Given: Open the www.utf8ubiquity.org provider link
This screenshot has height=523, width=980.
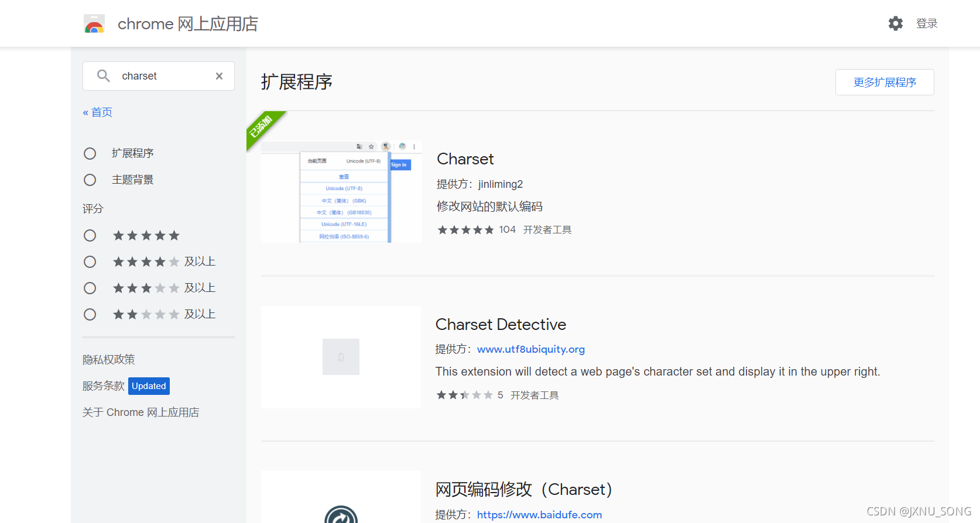Looking at the screenshot, I should (x=531, y=349).
